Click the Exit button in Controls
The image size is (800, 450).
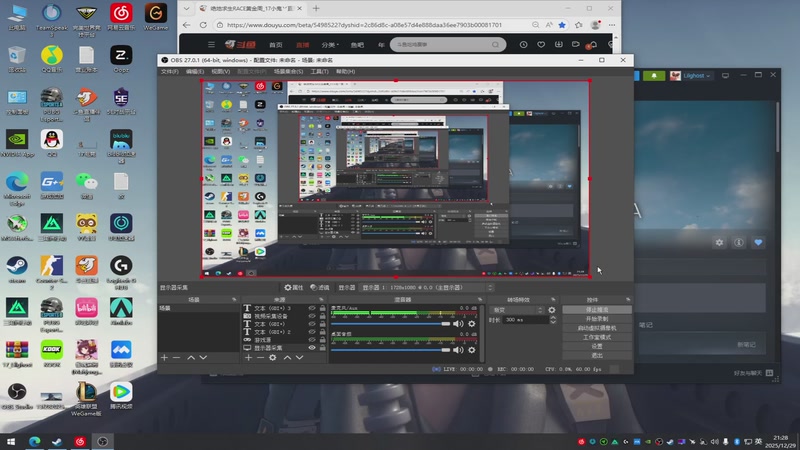pyautogui.click(x=597, y=356)
